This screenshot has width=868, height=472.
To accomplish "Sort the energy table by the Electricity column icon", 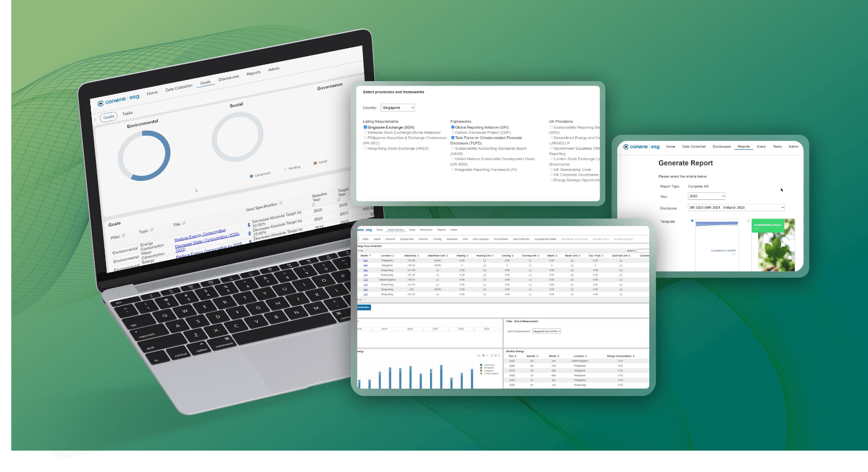I will click(x=418, y=256).
